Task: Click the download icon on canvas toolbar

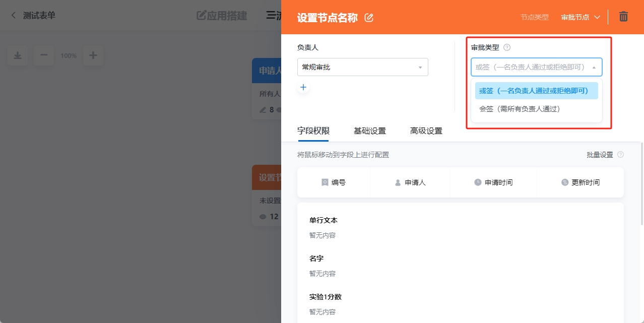Action: [18, 55]
